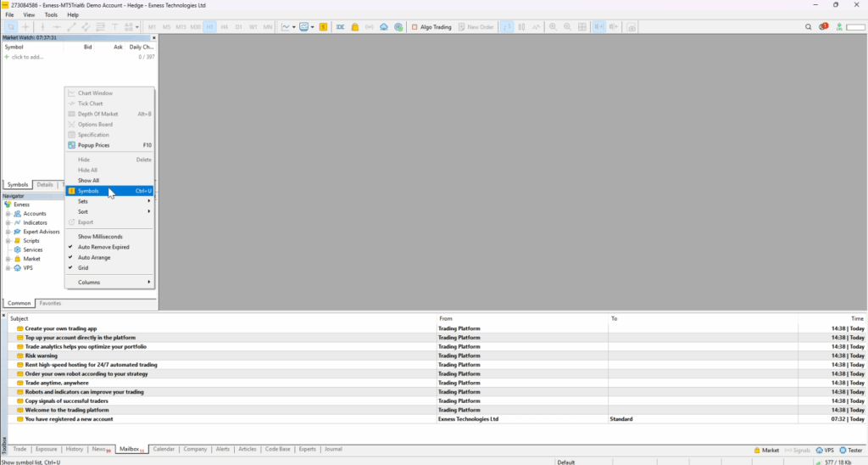
Task: Uncheck Grid in the context menu
Action: [x=83, y=268]
